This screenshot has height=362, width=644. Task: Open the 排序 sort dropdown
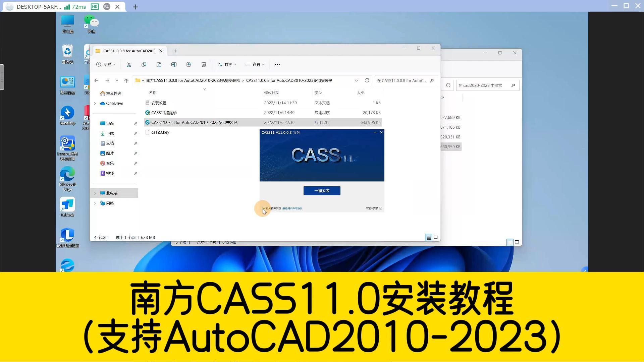(226, 64)
